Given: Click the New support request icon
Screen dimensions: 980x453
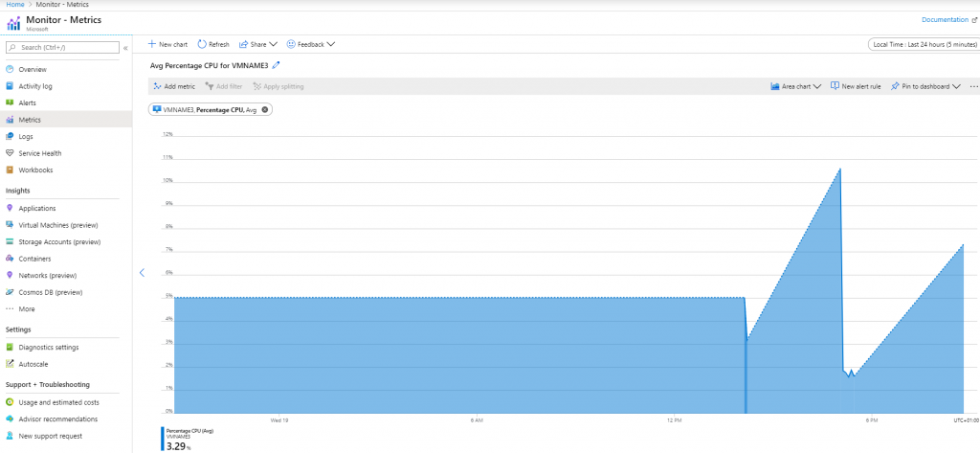Looking at the screenshot, I should coord(10,436).
